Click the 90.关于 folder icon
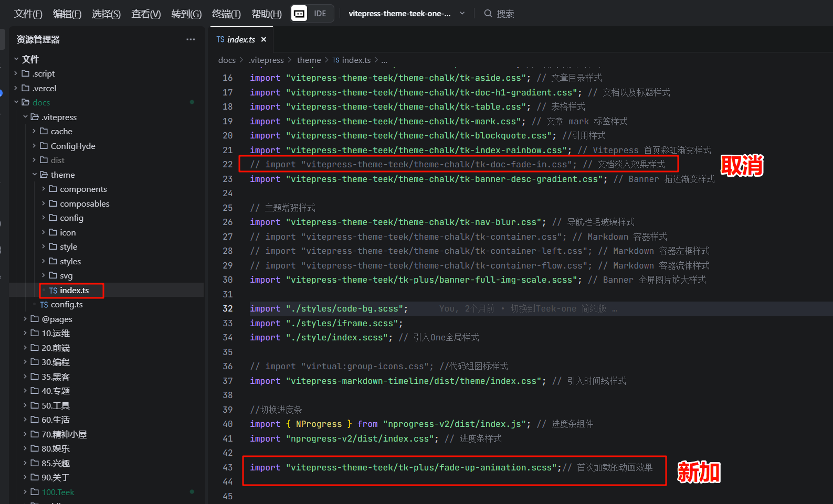 click(x=35, y=477)
